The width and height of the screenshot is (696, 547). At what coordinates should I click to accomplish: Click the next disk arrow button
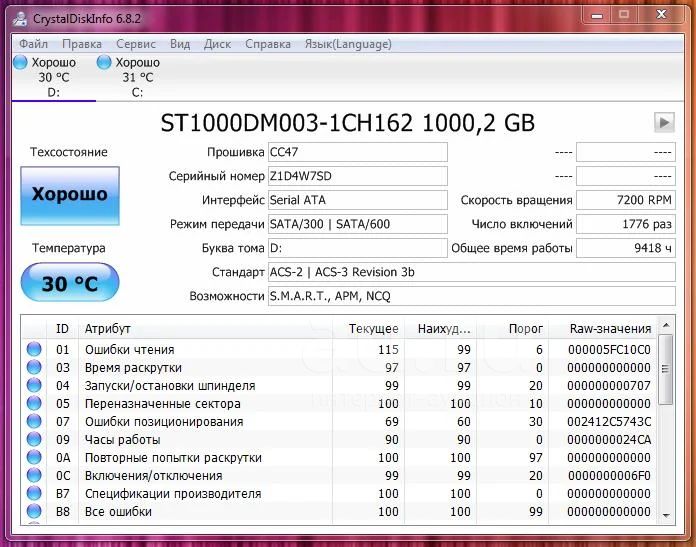click(664, 123)
